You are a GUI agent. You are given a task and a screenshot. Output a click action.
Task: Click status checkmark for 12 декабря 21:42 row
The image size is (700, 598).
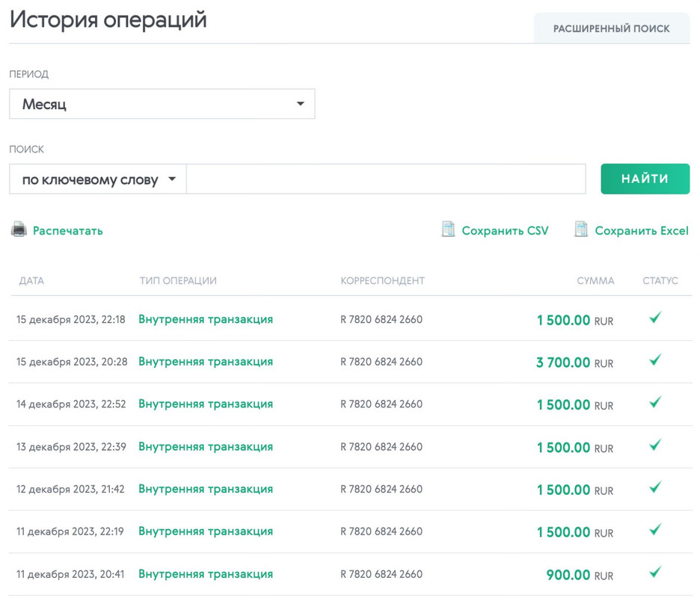(655, 487)
